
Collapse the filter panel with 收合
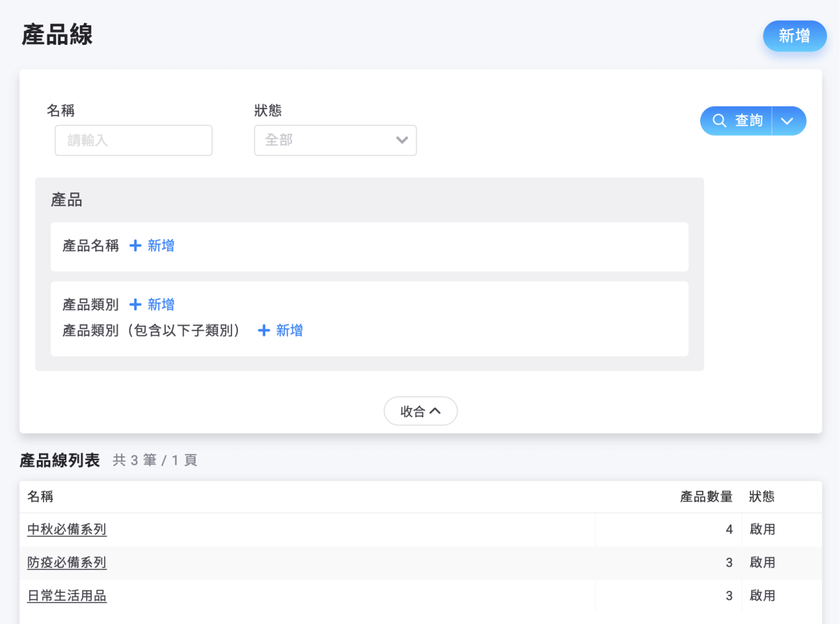coord(420,411)
